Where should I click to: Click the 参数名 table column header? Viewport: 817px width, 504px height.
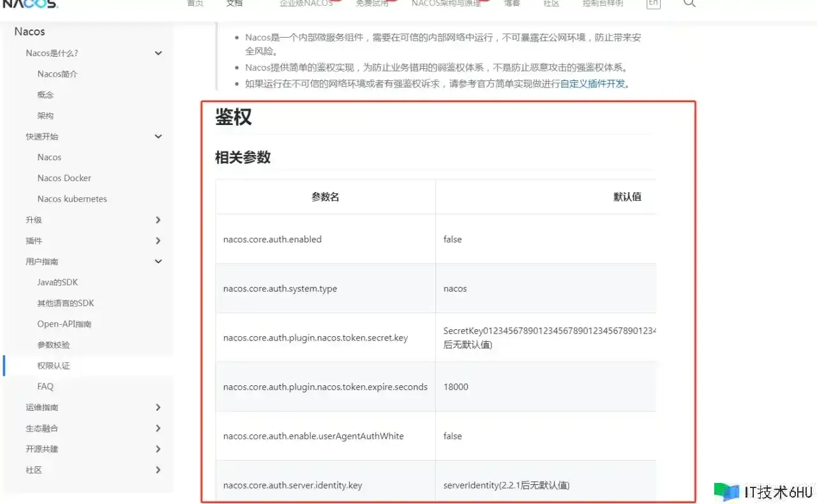[326, 197]
